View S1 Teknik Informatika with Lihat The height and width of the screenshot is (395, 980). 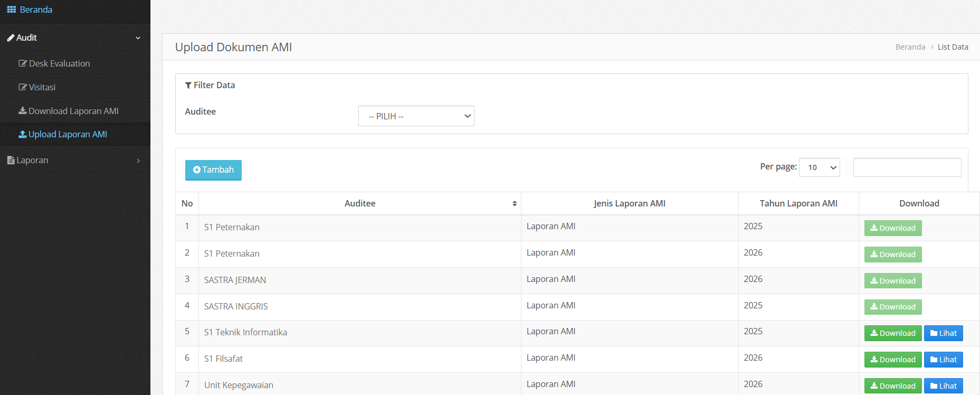tap(944, 333)
